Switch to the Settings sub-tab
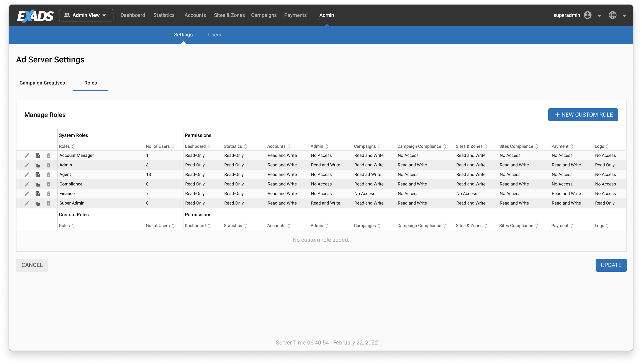This screenshot has height=364, width=642. click(183, 35)
